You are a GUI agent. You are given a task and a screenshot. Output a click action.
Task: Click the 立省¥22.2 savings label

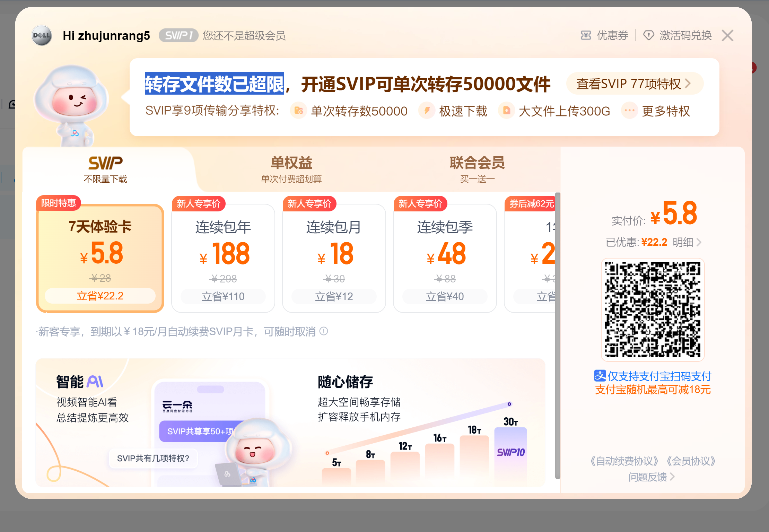[x=100, y=296]
